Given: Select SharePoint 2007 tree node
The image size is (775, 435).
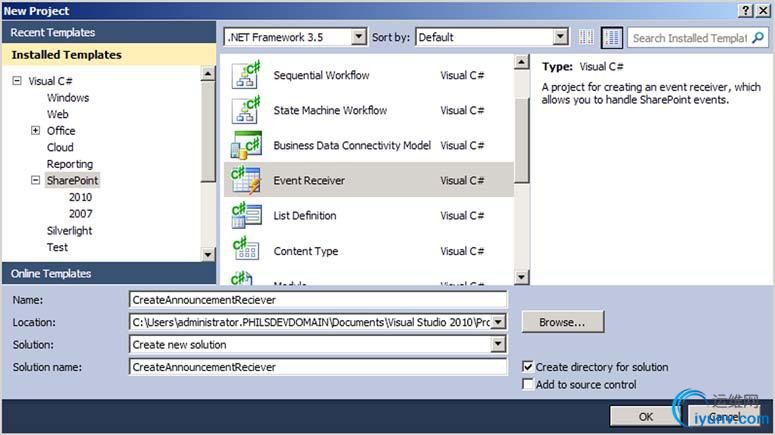Looking at the screenshot, I should [80, 214].
